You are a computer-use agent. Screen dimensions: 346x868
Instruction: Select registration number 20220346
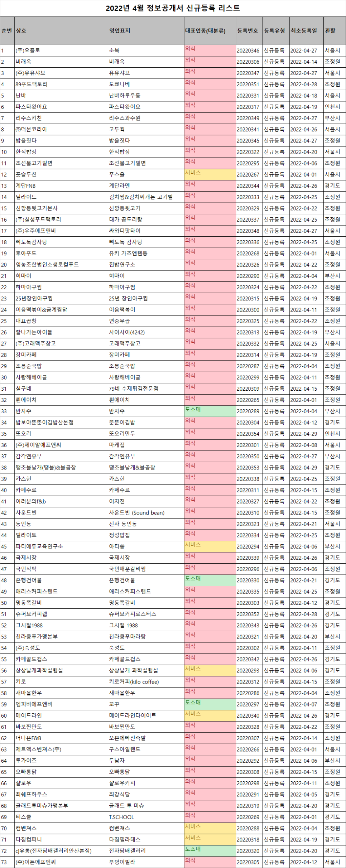click(x=249, y=50)
